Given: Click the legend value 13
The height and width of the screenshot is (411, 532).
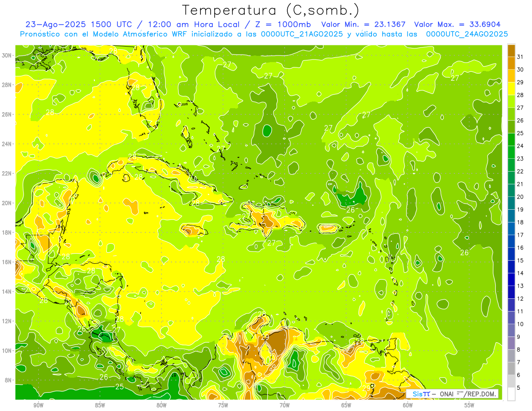Looking at the screenshot, I should (521, 286).
